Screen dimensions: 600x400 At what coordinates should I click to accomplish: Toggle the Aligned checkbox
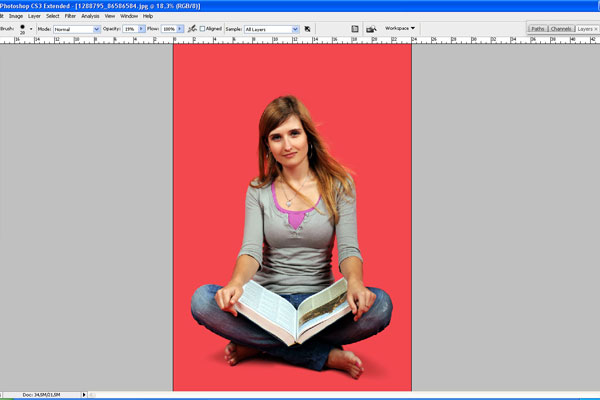[203, 29]
